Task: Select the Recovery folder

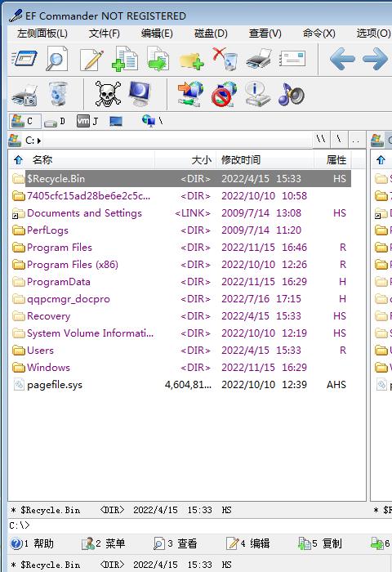Action: [181, 316]
